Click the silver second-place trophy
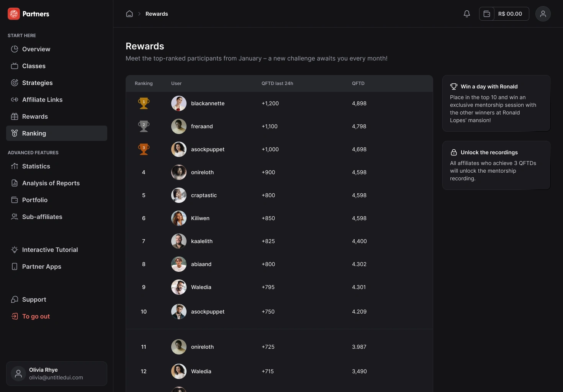This screenshot has width=563, height=392. (144, 126)
